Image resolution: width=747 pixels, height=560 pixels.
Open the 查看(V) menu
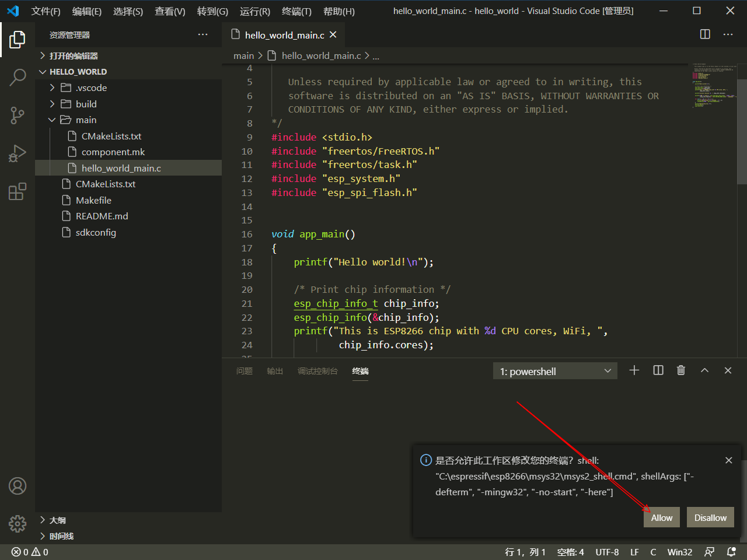click(170, 11)
